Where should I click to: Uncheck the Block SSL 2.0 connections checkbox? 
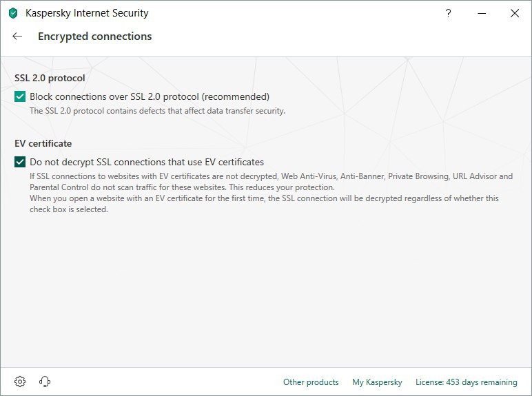point(20,97)
